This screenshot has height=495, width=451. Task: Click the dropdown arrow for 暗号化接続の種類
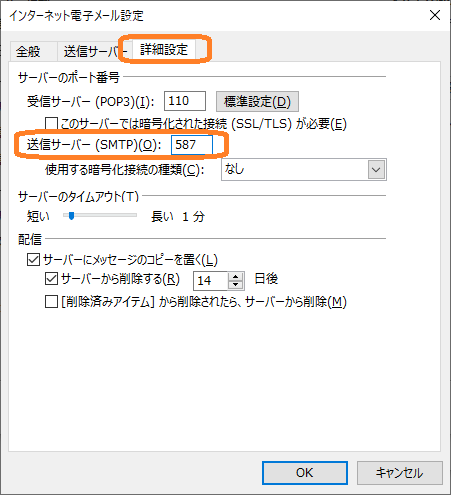(376, 170)
